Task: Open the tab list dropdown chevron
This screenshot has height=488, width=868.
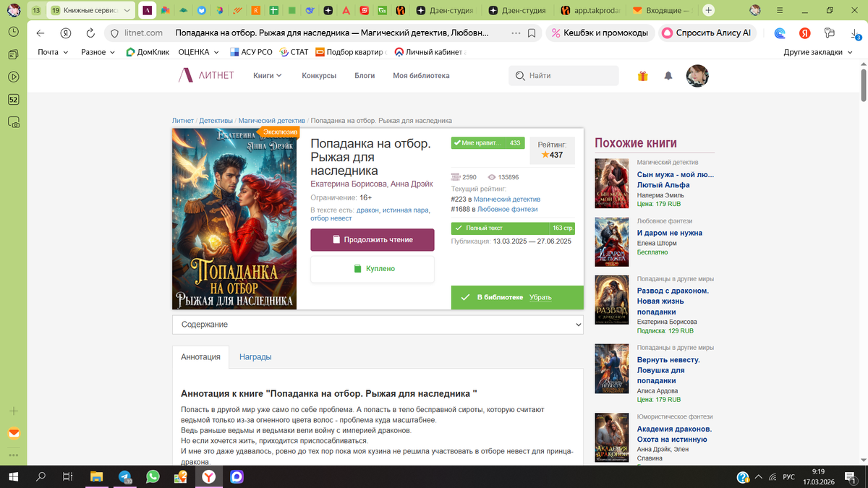Action: pos(128,11)
